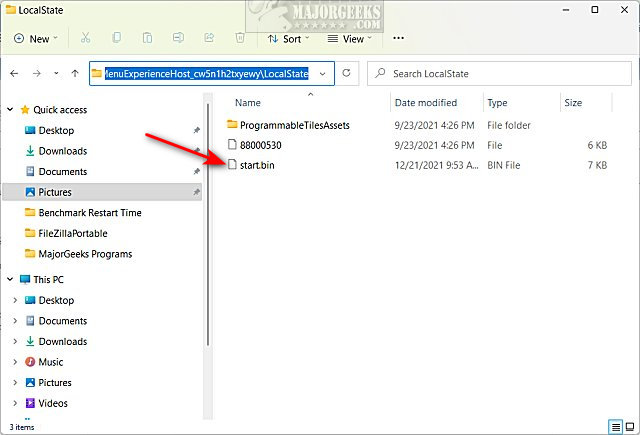Click the start.bin file icon
640x435 pixels.
(x=232, y=165)
